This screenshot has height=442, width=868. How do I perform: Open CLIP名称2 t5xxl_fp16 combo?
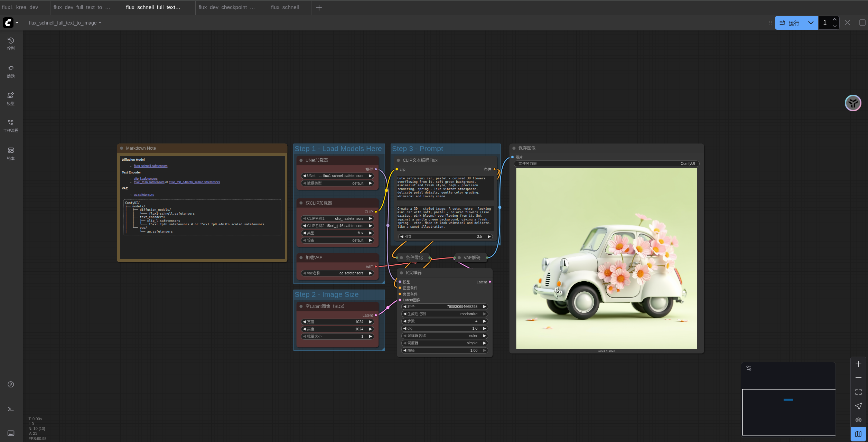(x=337, y=226)
